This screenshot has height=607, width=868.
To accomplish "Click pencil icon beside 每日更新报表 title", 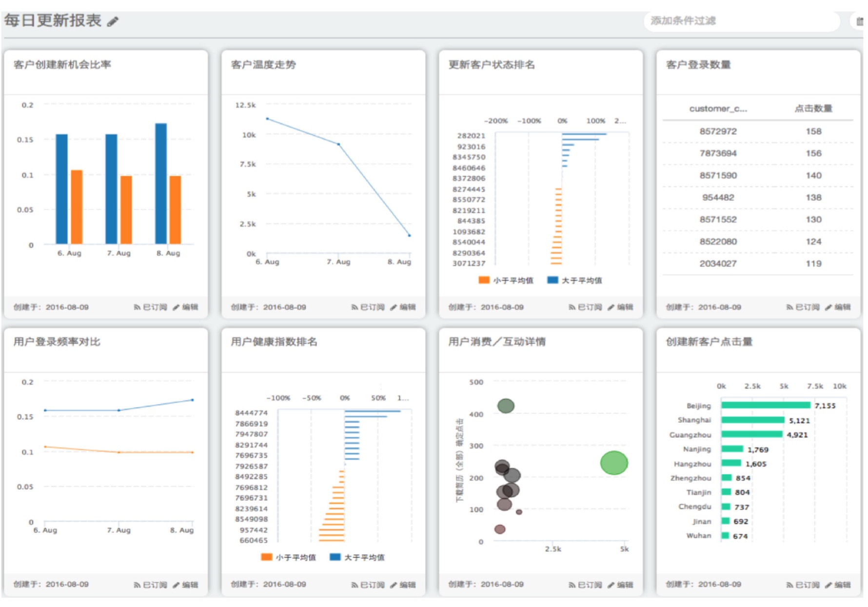I will [x=113, y=21].
